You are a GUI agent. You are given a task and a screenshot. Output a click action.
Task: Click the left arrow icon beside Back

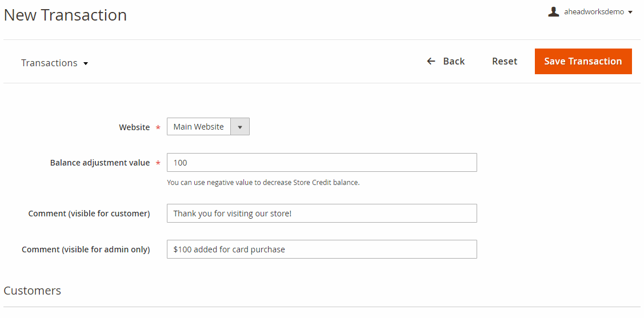tap(431, 61)
